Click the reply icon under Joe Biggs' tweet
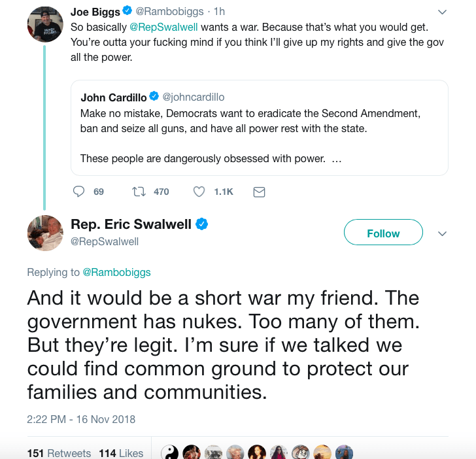Screen dimensions: 476x459 click(79, 192)
